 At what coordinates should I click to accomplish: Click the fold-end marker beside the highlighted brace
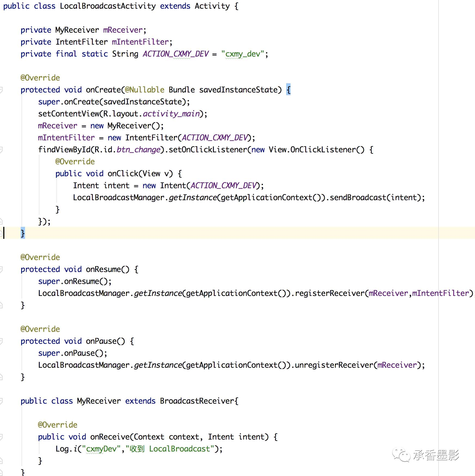pyautogui.click(x=2, y=233)
